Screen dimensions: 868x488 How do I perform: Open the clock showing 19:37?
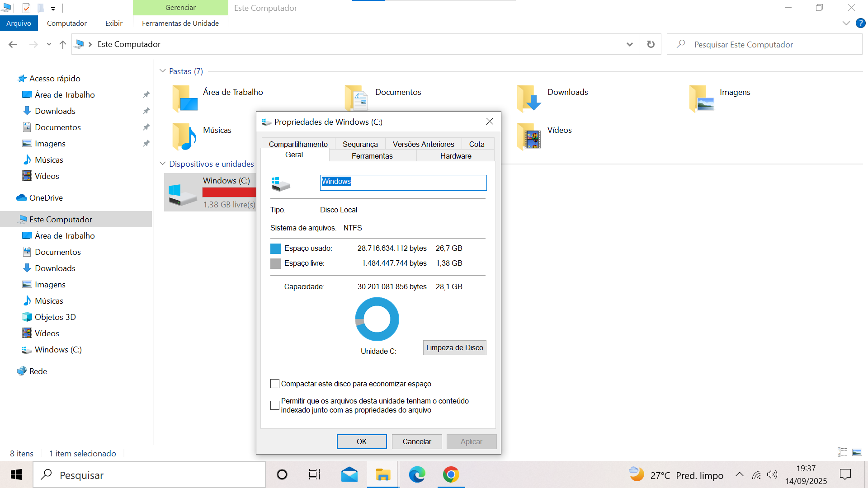pos(806,475)
